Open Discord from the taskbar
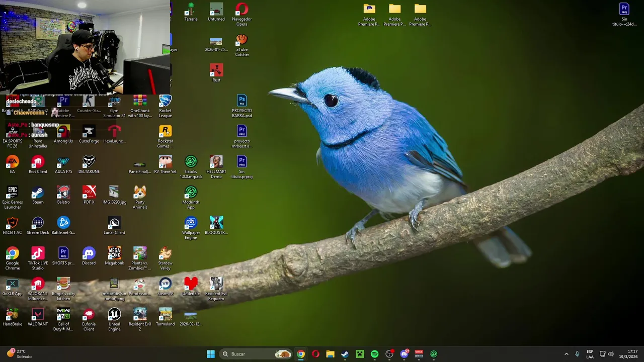 point(404,354)
